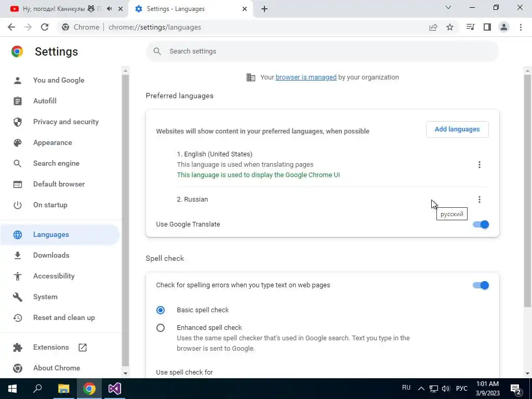The width and height of the screenshot is (532, 399).
Task: Close the Settings - Languages tab
Action: [245, 9]
